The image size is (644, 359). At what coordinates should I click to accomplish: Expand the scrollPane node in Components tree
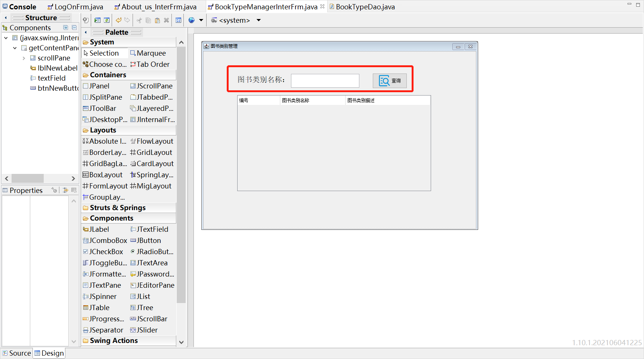[x=24, y=58]
